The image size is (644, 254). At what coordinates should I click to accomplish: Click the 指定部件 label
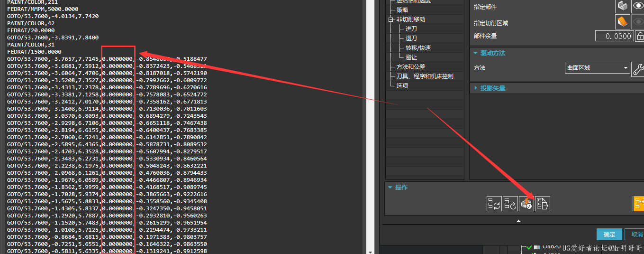point(485,7)
